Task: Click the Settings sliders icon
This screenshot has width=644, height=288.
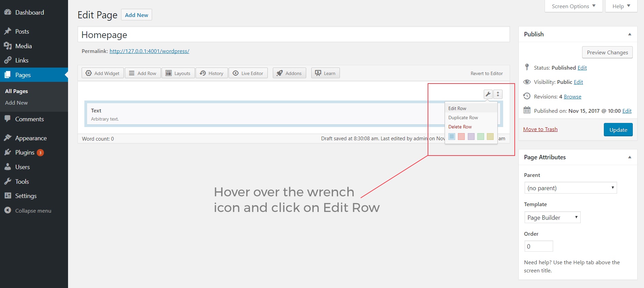Action: [8, 196]
